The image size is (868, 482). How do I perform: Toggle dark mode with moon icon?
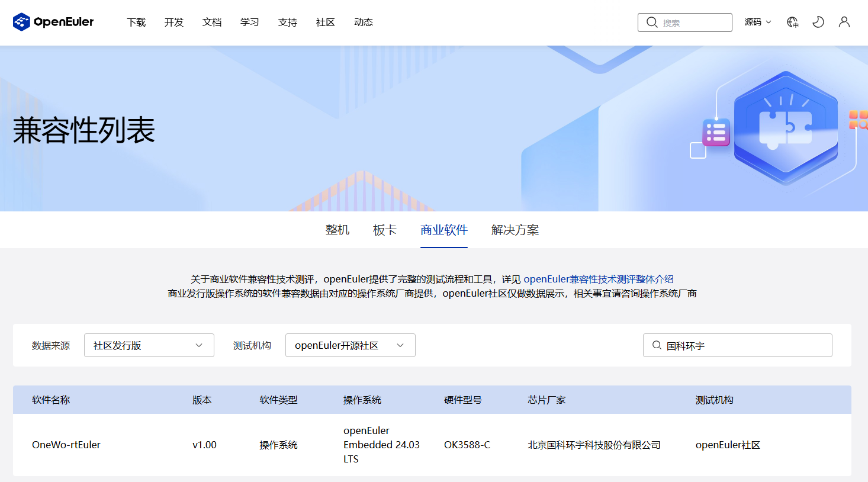[x=818, y=22]
